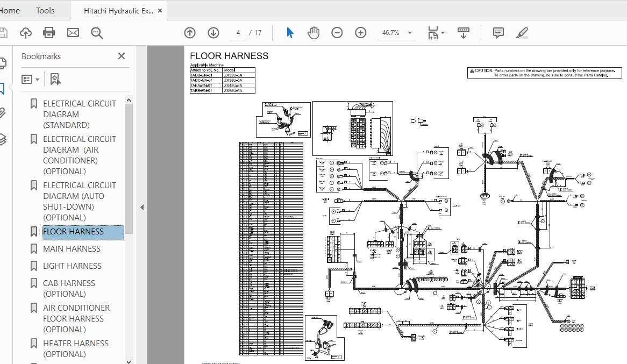Select the highlighter pen tool
627x364 pixels.
tap(522, 33)
